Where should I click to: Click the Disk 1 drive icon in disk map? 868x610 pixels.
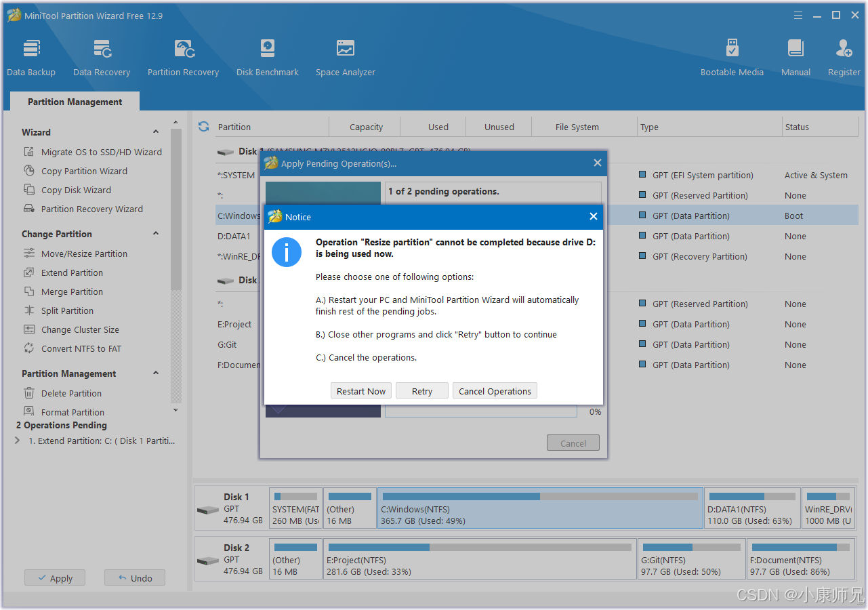point(207,510)
